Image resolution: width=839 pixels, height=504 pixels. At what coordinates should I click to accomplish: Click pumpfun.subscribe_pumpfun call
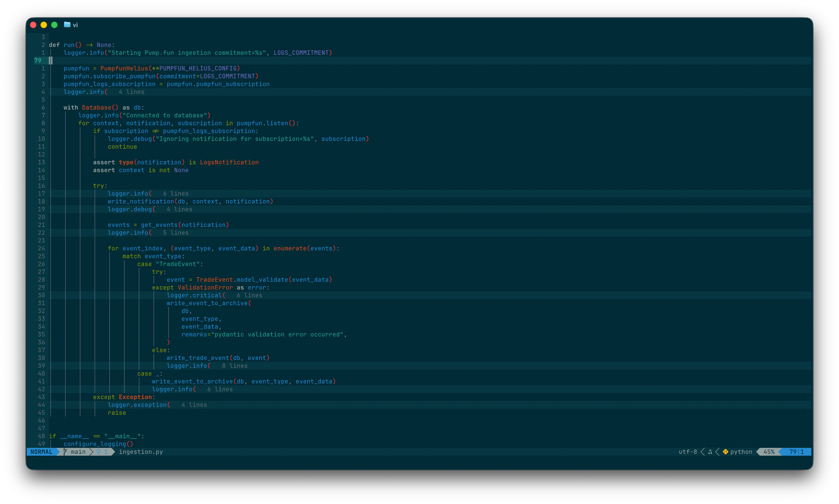161,76
